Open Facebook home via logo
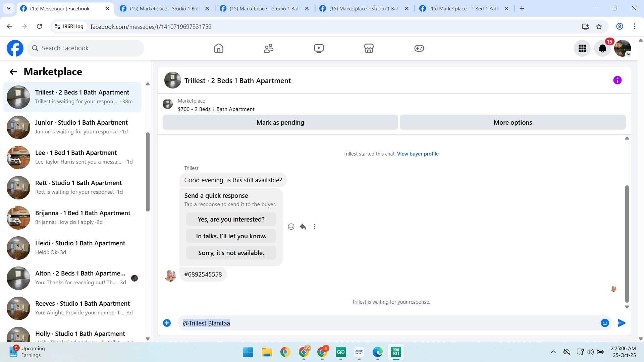The image size is (644, 362). coord(15,48)
